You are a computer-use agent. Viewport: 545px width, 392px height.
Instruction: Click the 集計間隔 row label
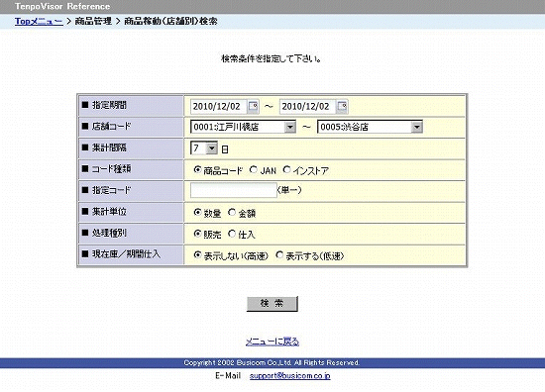pos(109,147)
